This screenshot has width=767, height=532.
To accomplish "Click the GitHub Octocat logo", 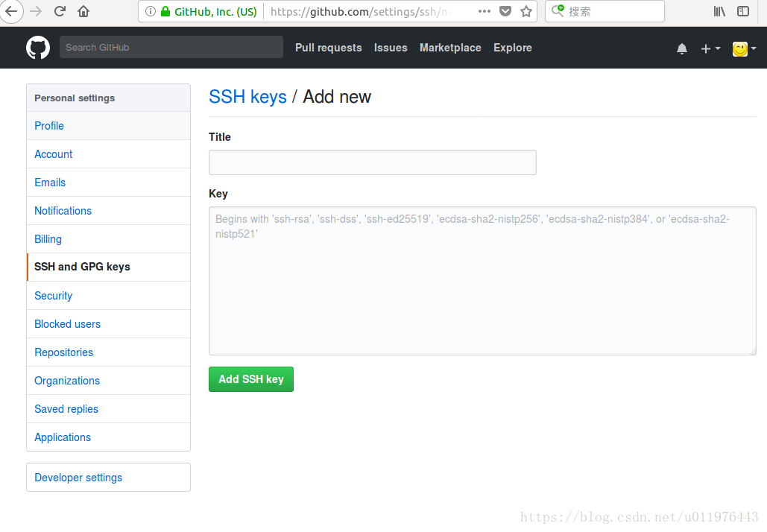I will click(x=38, y=48).
